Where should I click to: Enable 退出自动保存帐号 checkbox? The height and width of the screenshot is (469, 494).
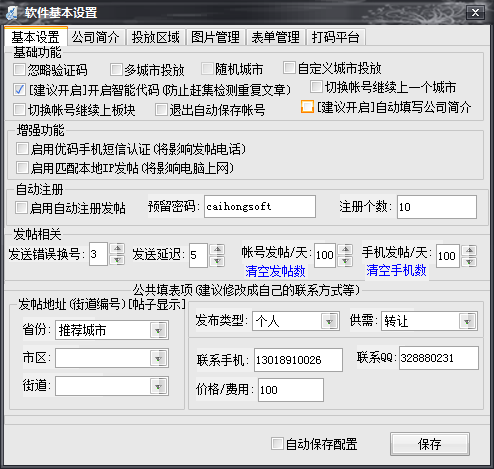point(161,109)
